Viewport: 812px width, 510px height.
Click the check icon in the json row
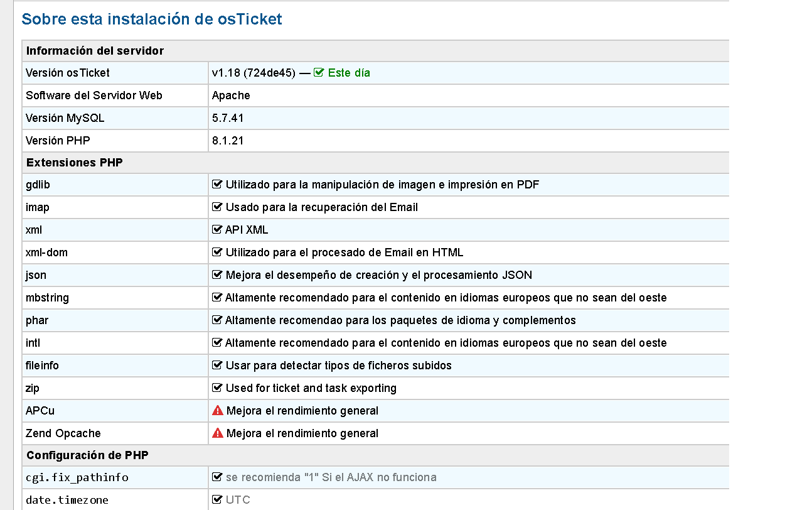(x=218, y=275)
